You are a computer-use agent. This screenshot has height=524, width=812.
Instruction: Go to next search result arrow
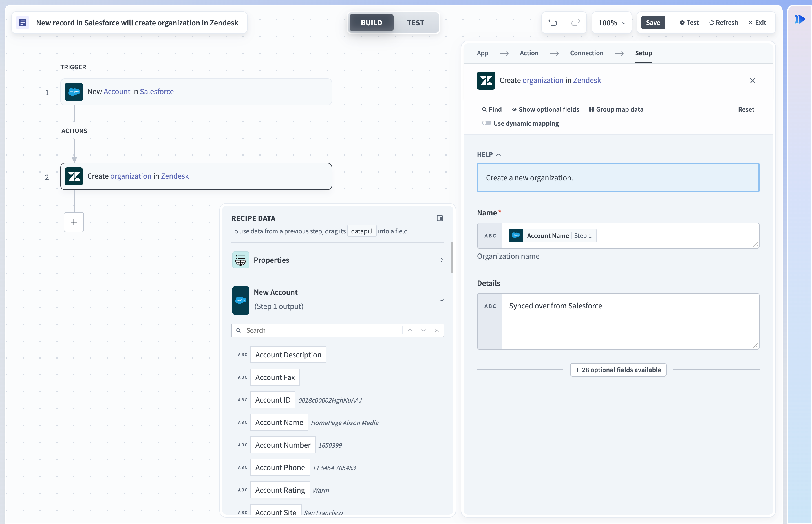click(423, 330)
